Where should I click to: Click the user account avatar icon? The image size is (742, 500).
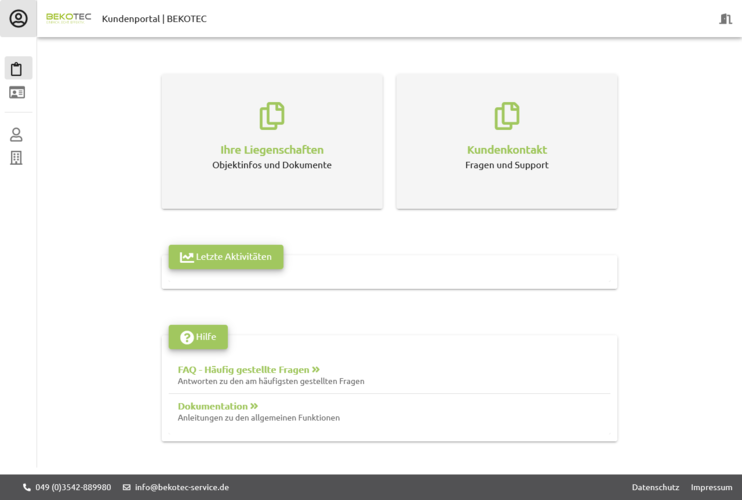click(x=18, y=18)
